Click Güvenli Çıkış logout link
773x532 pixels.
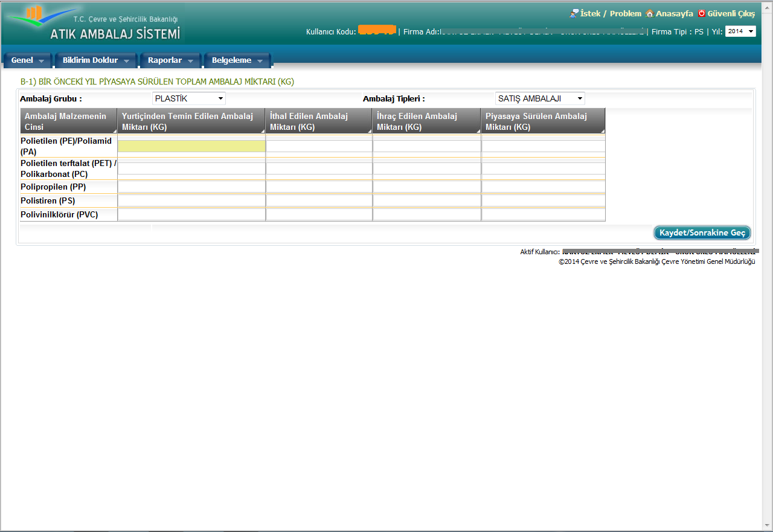[x=731, y=13]
